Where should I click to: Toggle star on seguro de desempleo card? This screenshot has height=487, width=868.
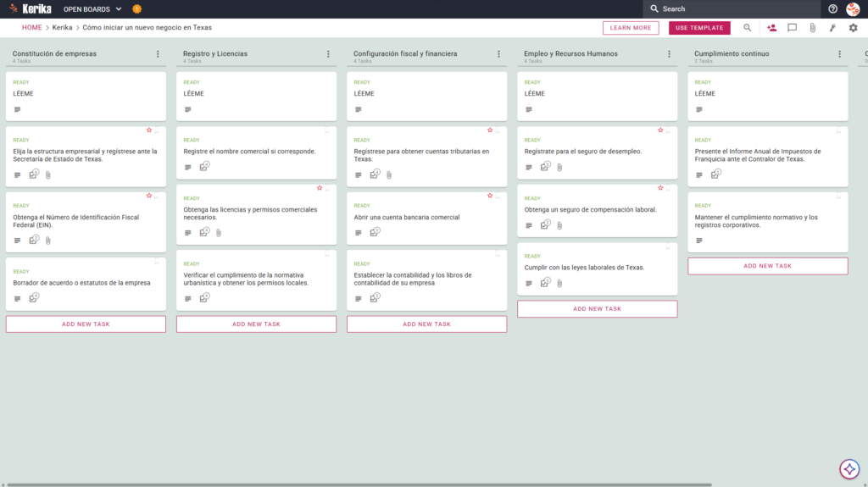click(660, 130)
